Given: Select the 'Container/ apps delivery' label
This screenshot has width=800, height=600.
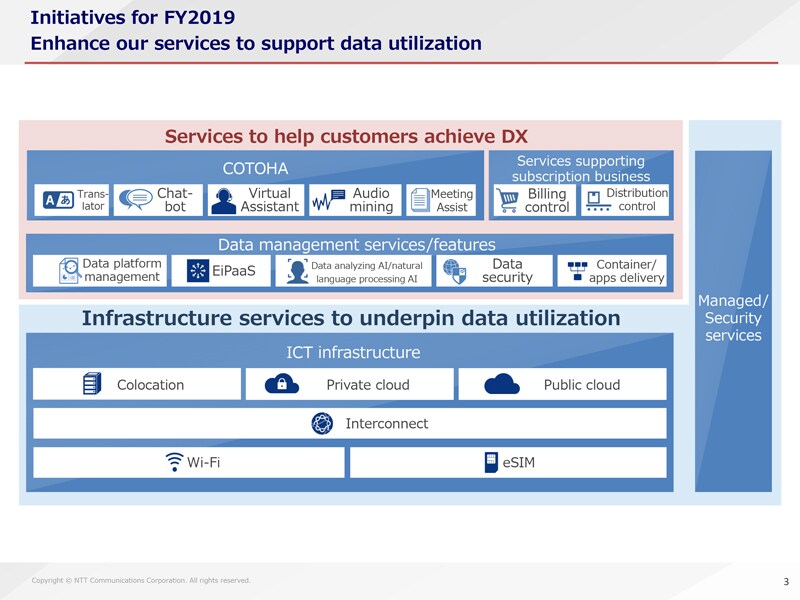Looking at the screenshot, I should tap(627, 271).
